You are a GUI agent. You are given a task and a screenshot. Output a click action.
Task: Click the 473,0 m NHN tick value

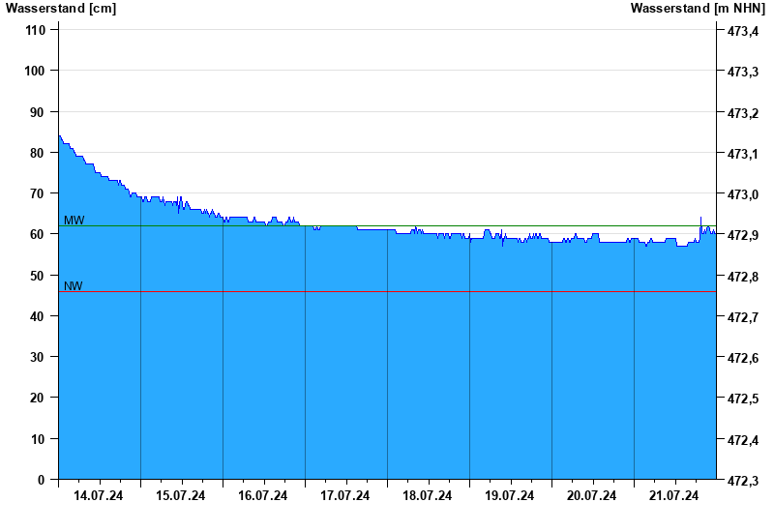pyautogui.click(x=743, y=195)
